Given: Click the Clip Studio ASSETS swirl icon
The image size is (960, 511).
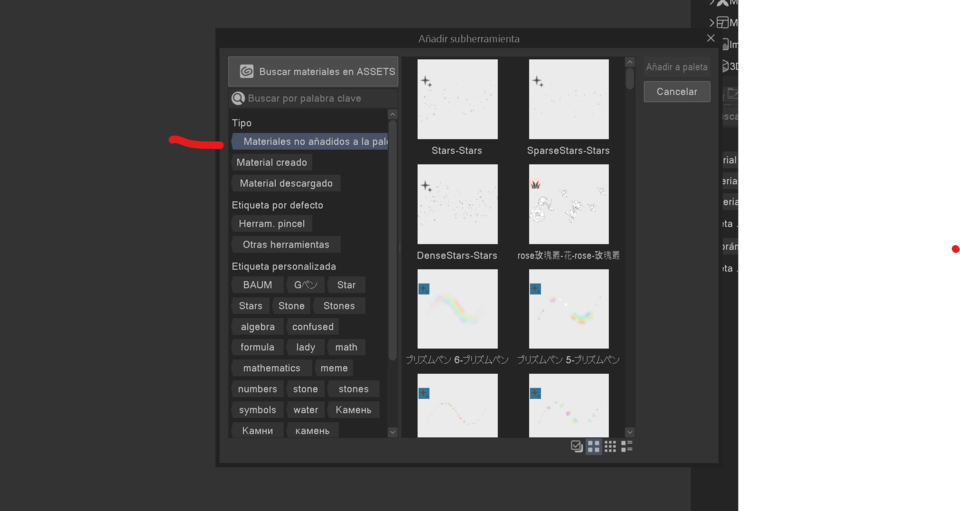Looking at the screenshot, I should (x=246, y=72).
